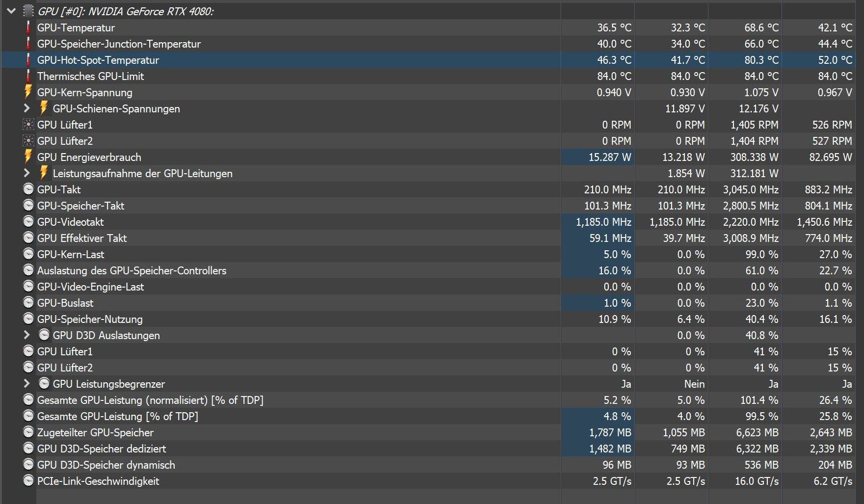Click the 1,482 MB dedicated D3D memory value

point(610,449)
